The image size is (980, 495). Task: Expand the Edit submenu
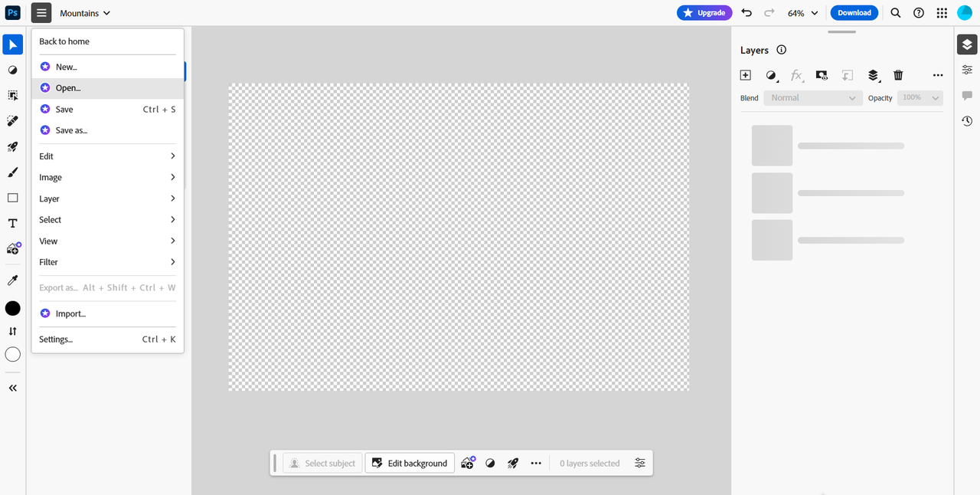[x=108, y=156]
